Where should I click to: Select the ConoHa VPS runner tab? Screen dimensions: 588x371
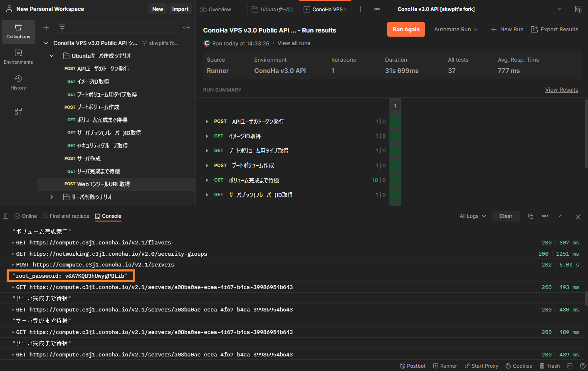pos(326,9)
